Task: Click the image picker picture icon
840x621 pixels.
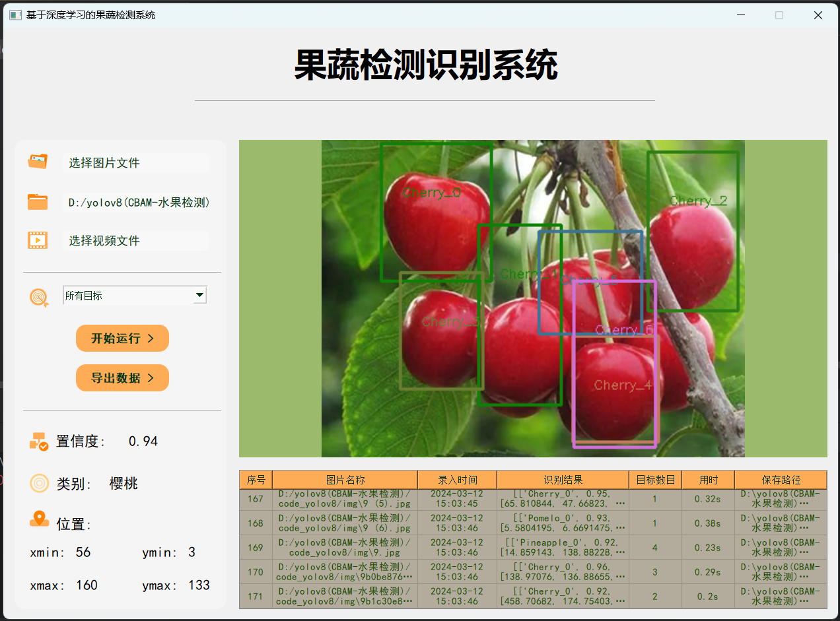Action: pos(38,161)
